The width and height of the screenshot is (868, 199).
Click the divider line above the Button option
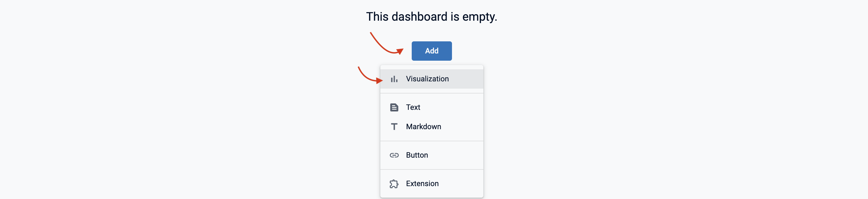[431, 141]
